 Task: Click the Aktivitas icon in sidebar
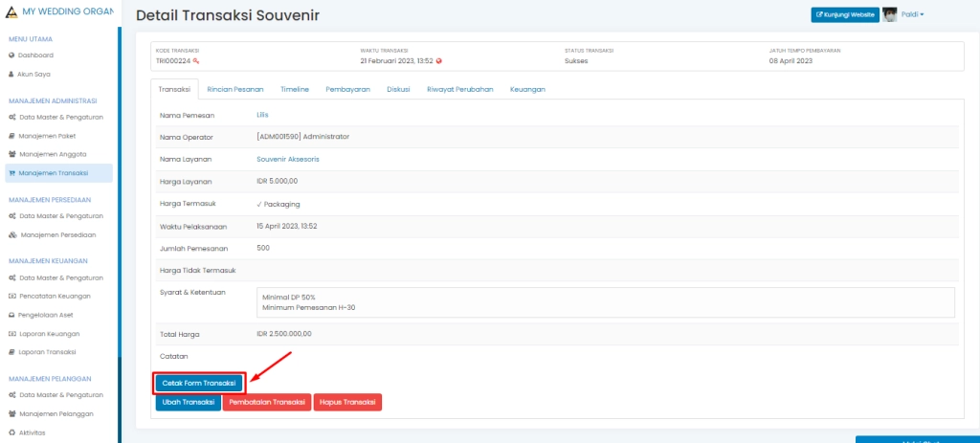tap(11, 432)
